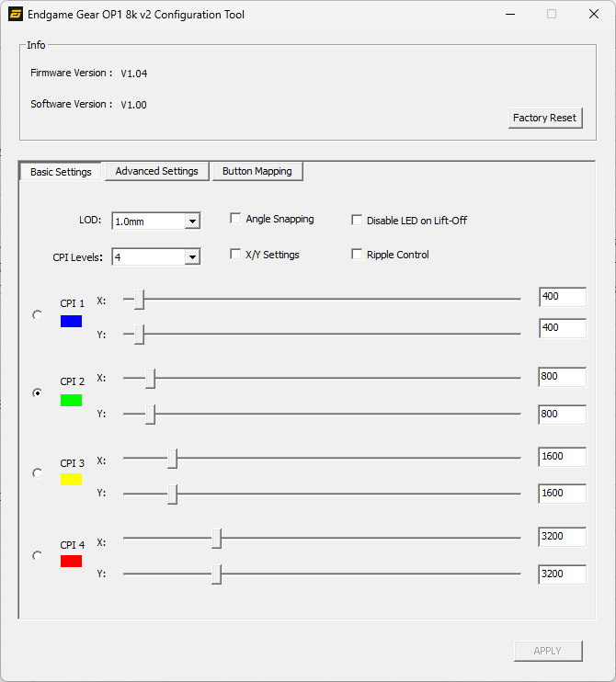Screen dimensions: 616x682
Task: Select the CPI 1 radio button
Action: point(37,314)
